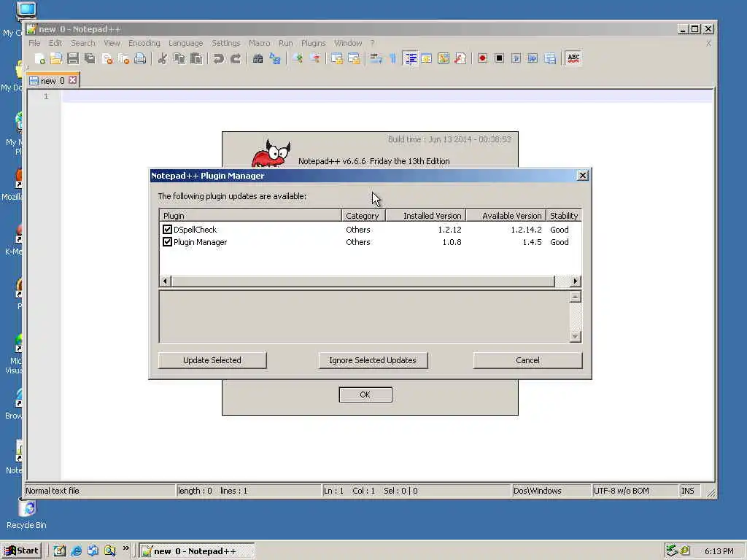Open the Language menu
This screenshot has height=560, width=747.
pos(186,43)
